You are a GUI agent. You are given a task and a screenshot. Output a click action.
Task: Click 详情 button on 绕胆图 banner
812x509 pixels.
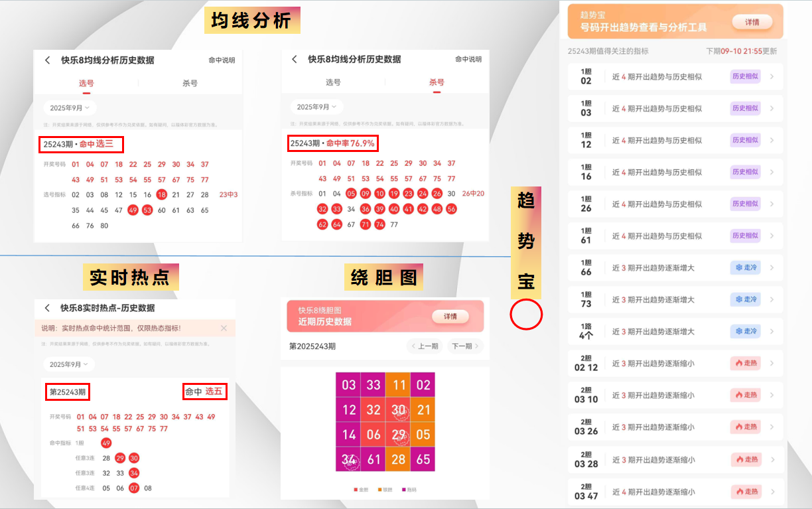450,317
